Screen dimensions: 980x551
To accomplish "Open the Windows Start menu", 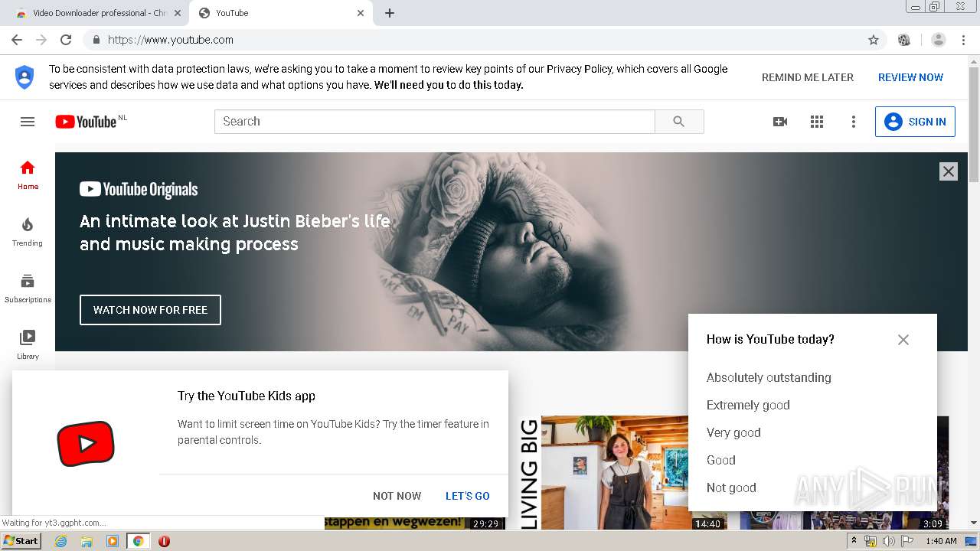I will coord(21,541).
